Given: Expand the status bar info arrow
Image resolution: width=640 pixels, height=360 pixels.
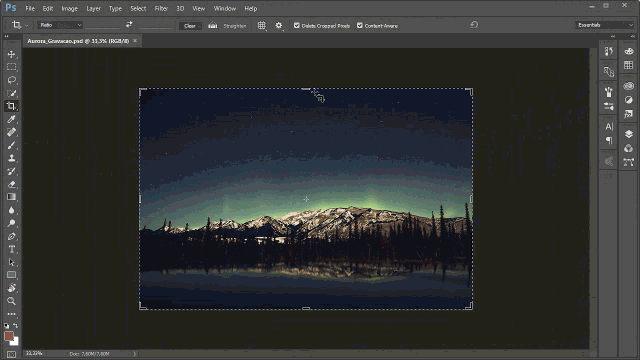Looking at the screenshot, I should click(x=134, y=354).
